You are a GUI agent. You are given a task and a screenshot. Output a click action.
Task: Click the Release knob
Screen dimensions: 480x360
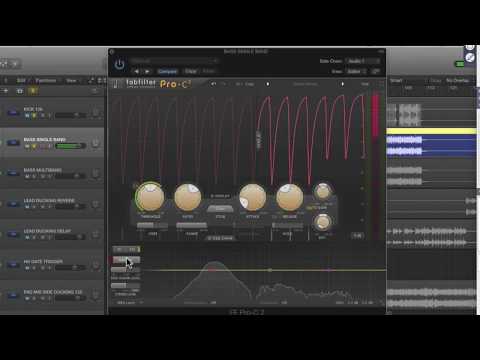click(x=290, y=197)
